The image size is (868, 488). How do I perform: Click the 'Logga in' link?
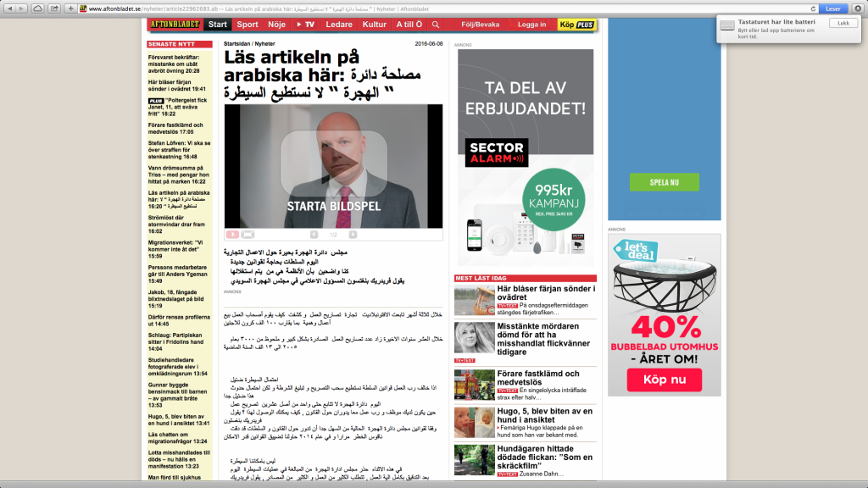tap(531, 25)
